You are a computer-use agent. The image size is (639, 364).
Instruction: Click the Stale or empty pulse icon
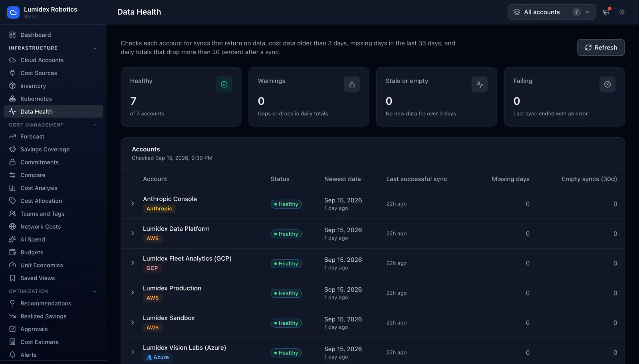pyautogui.click(x=480, y=84)
